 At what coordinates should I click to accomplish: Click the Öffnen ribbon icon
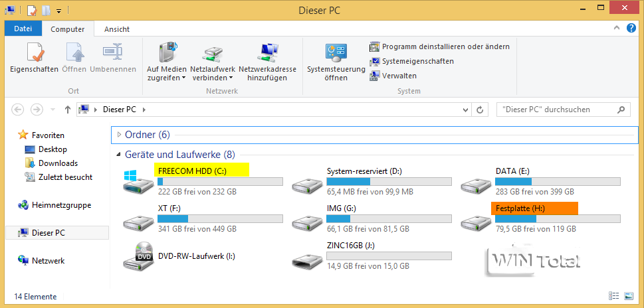point(74,52)
